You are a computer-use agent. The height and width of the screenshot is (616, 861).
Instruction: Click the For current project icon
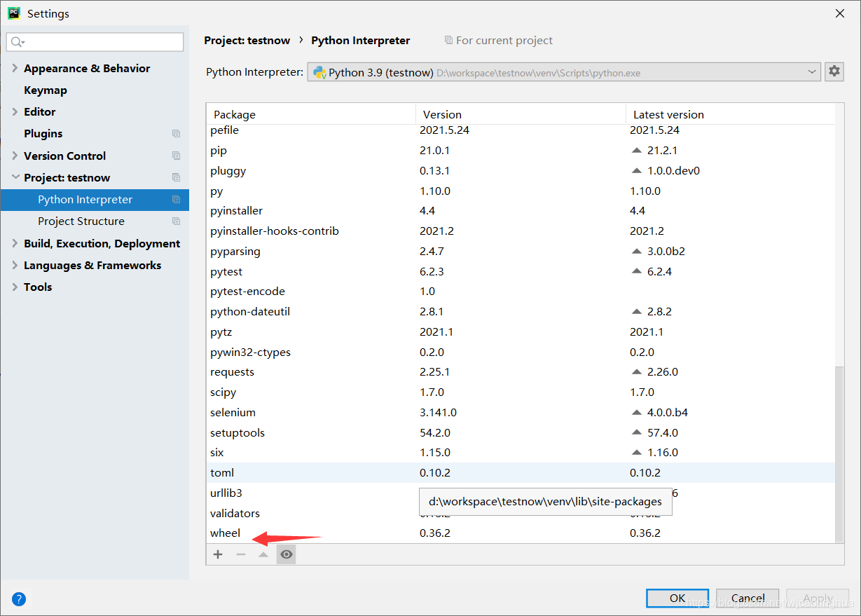coord(448,41)
